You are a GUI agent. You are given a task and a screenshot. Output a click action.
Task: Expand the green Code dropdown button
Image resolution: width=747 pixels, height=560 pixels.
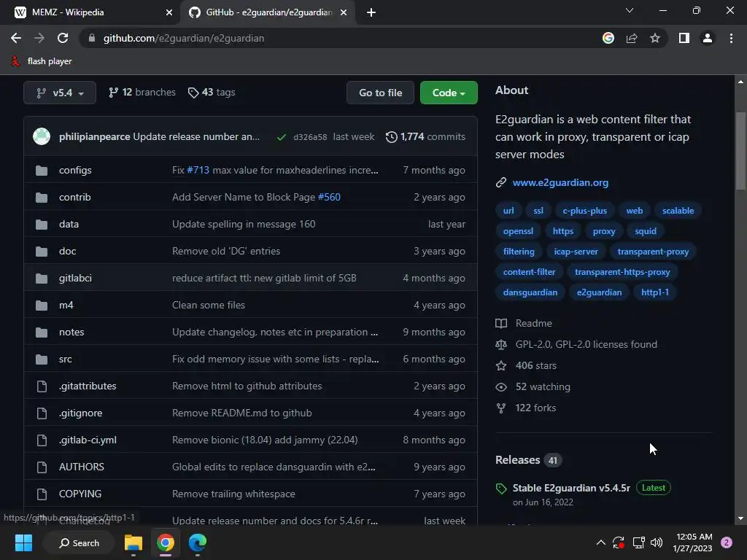point(449,93)
